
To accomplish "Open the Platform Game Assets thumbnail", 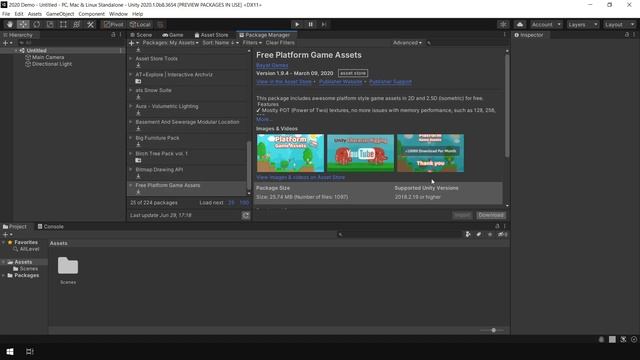I will tap(290, 153).
